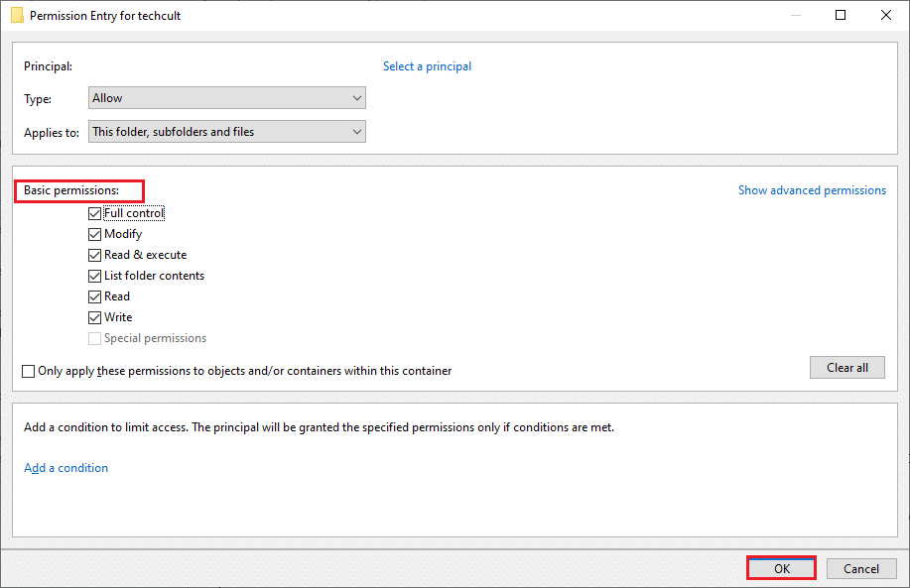Toggle Read & execute permission
Viewport: 910px width, 588px height.
click(94, 255)
